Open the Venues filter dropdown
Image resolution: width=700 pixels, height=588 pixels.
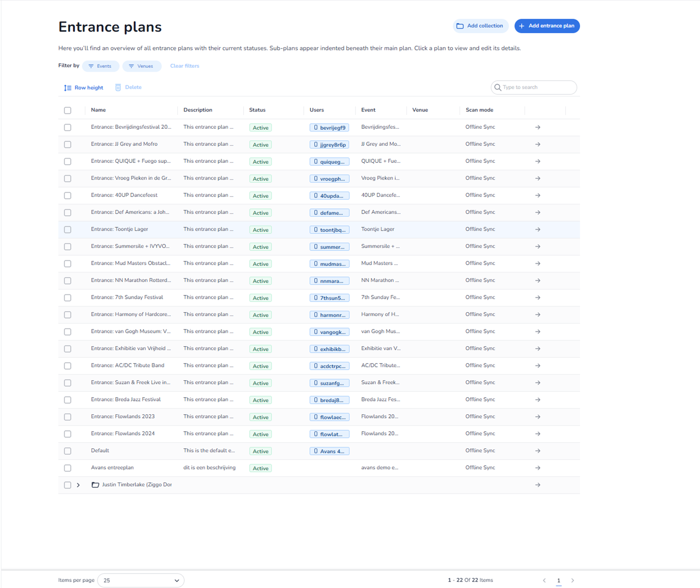141,66
